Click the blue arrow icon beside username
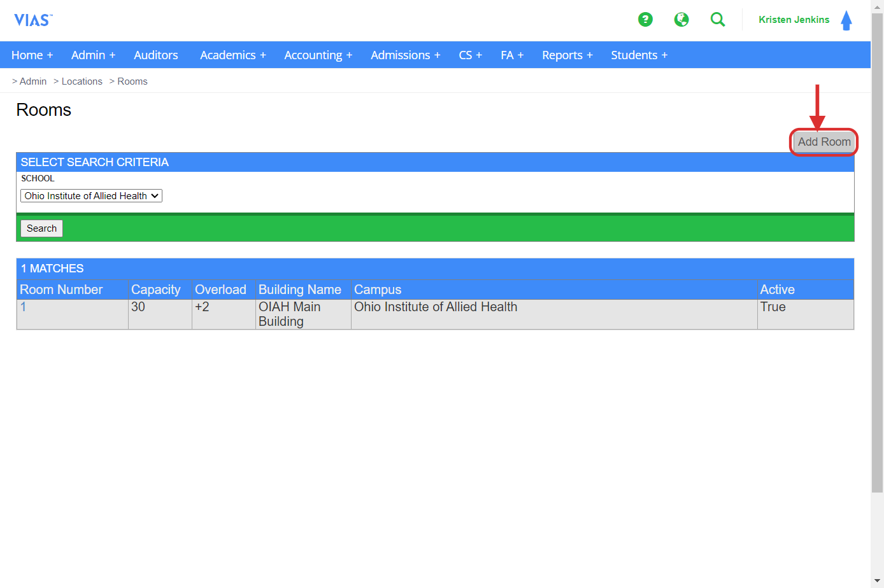The width and height of the screenshot is (884, 588). coord(846,20)
